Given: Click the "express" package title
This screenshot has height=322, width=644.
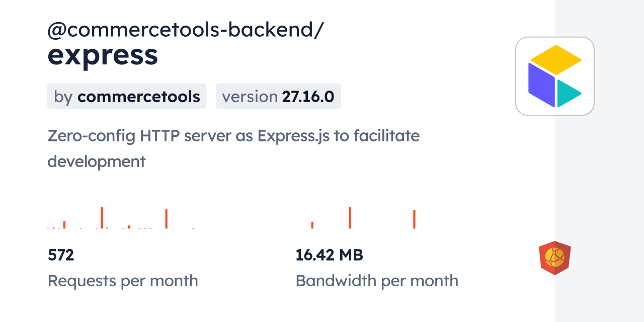Looking at the screenshot, I should 103,55.
